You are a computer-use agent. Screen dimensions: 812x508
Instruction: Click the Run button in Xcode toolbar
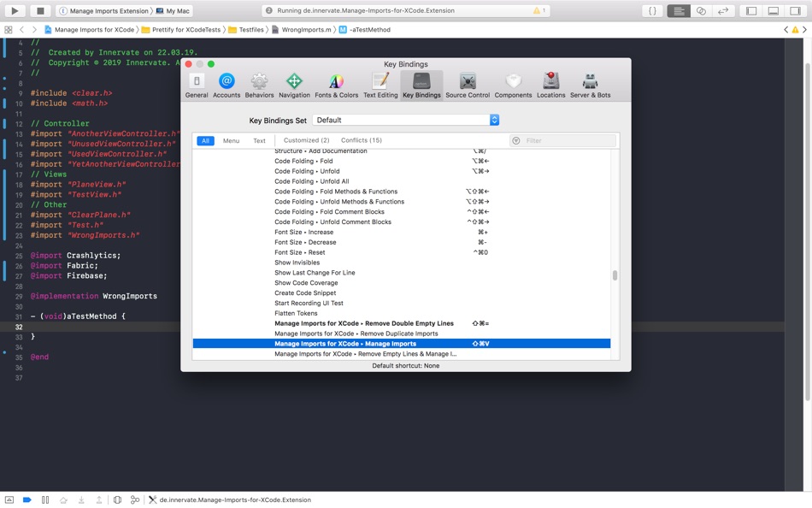click(x=15, y=10)
